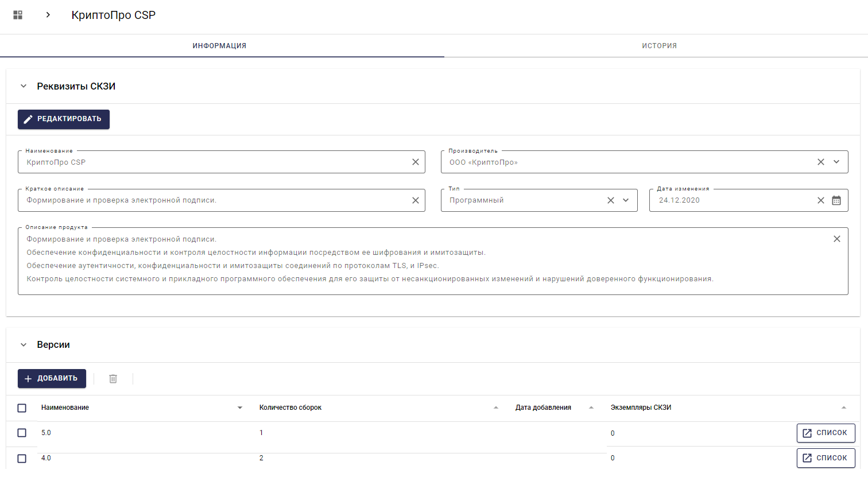This screenshot has height=481, width=868.
Task: Select the Информация tab
Action: click(219, 46)
